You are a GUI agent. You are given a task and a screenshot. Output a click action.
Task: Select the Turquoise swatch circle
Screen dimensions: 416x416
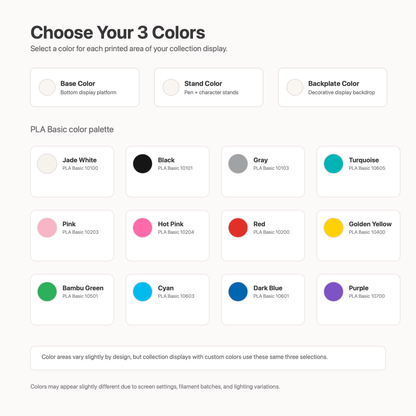[x=333, y=164]
